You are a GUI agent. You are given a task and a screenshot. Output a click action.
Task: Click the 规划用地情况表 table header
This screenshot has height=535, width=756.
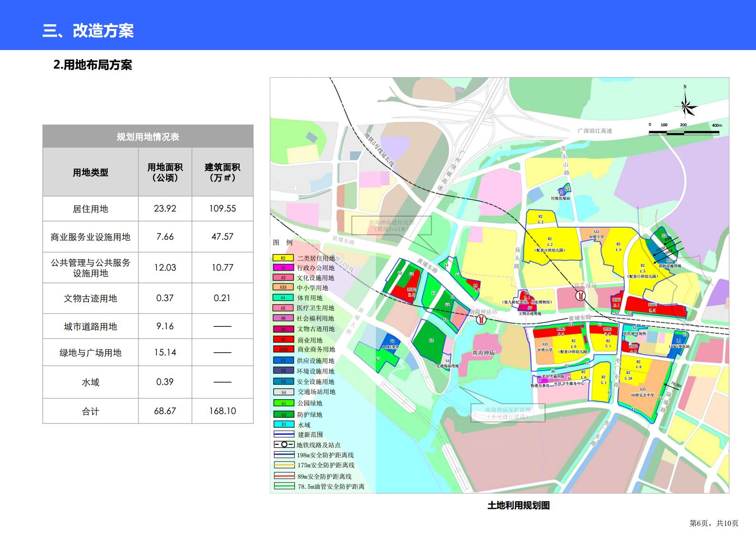pyautogui.click(x=148, y=137)
